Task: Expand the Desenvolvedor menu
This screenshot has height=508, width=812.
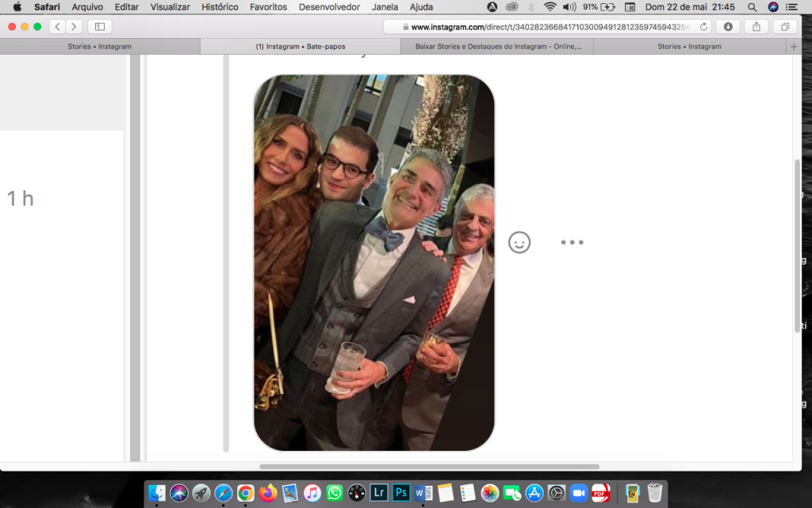Action: tap(329, 7)
